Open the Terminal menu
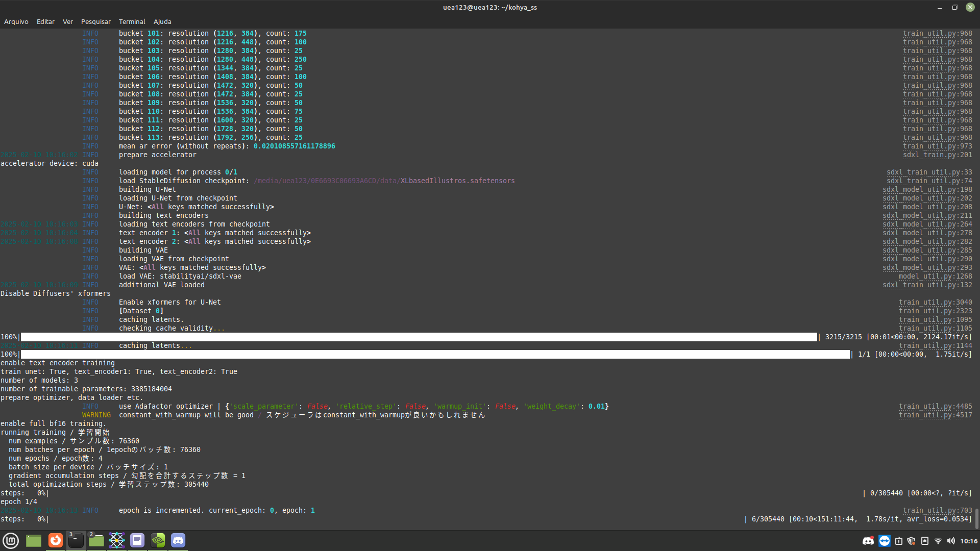Image resolution: width=980 pixels, height=551 pixels. (x=132, y=21)
